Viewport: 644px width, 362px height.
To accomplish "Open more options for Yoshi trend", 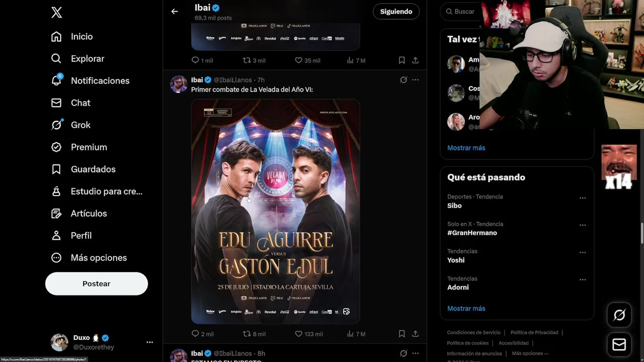I will click(583, 252).
